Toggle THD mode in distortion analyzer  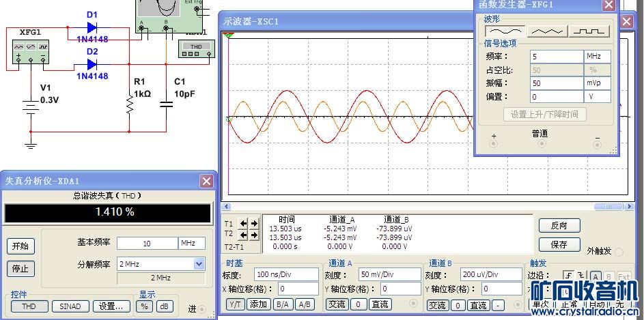tap(28, 306)
